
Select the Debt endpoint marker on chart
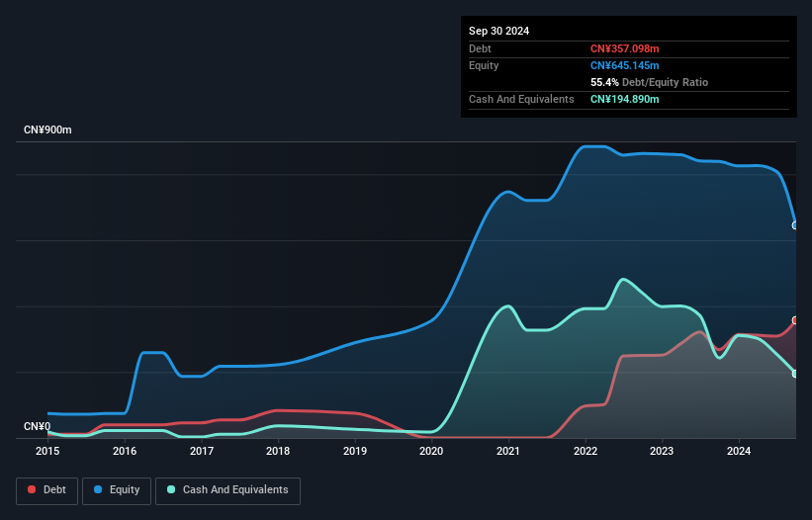pyautogui.click(x=795, y=320)
